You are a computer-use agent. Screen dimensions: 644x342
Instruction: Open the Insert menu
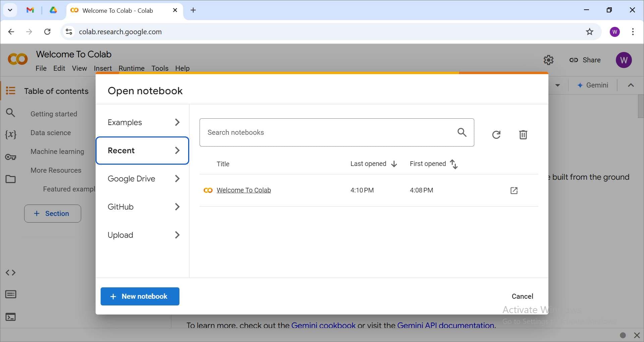pyautogui.click(x=103, y=68)
